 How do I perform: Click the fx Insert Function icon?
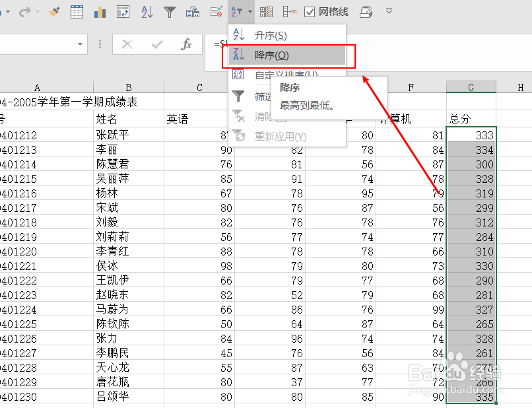[187, 44]
